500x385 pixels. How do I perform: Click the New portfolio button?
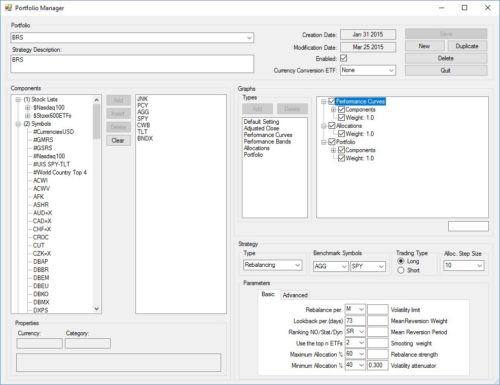[x=425, y=46]
